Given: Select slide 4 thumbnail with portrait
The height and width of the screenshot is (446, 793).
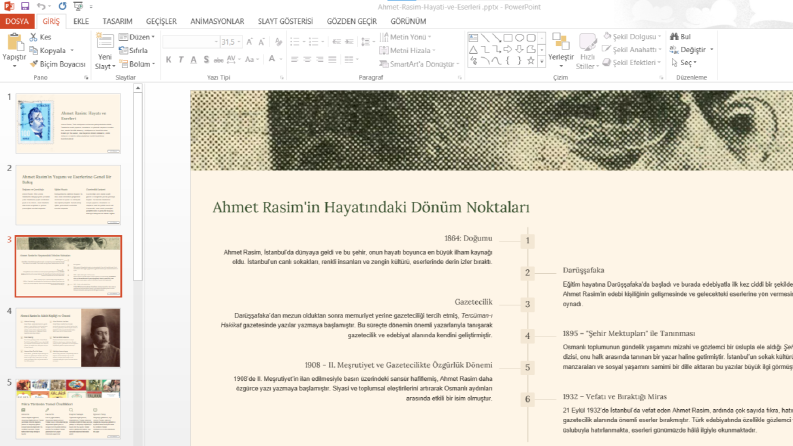Looking at the screenshot, I should tap(68, 337).
